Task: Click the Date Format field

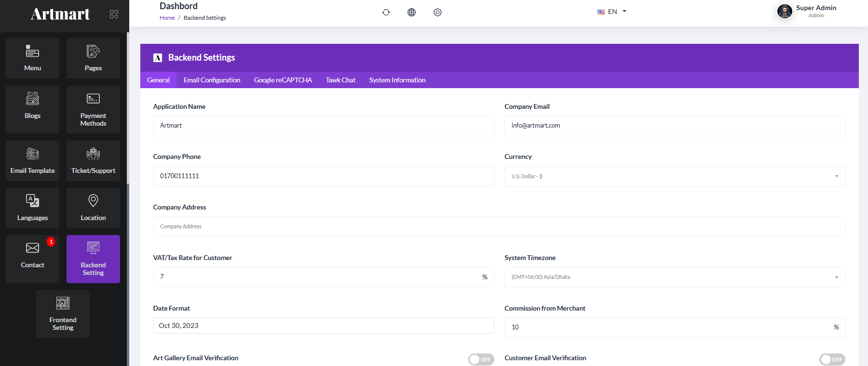Action: pyautogui.click(x=324, y=326)
